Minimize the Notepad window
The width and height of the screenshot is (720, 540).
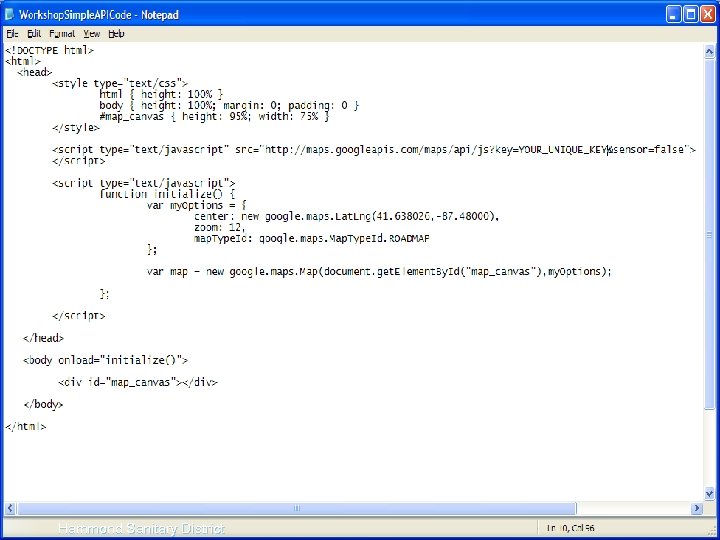pyautogui.click(x=673, y=14)
